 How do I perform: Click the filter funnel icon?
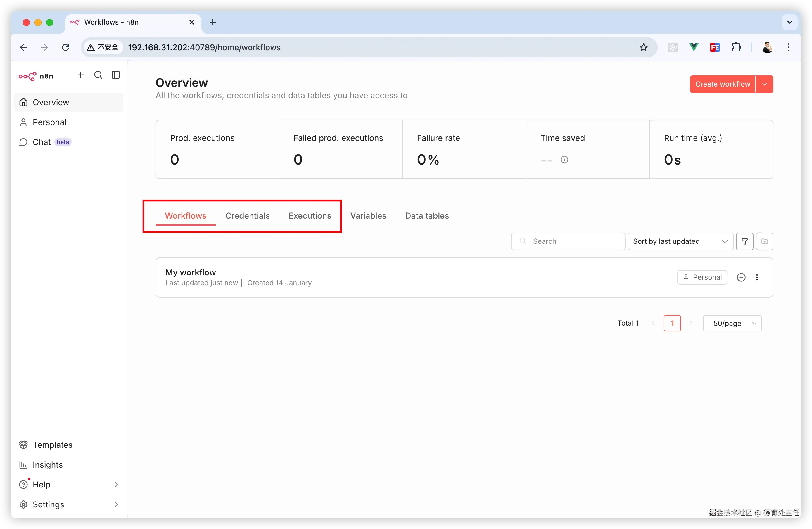[744, 241]
